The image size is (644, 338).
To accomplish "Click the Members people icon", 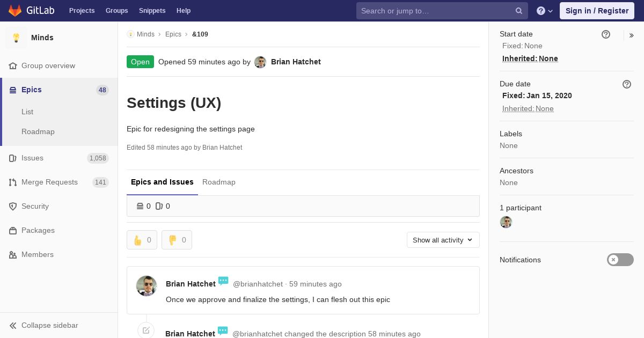I will tap(13, 254).
